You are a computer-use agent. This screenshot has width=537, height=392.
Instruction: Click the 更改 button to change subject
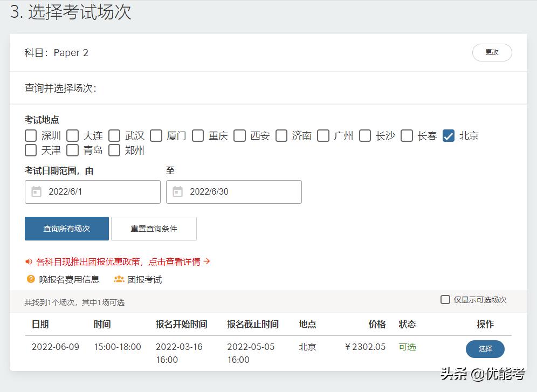tap(492, 52)
